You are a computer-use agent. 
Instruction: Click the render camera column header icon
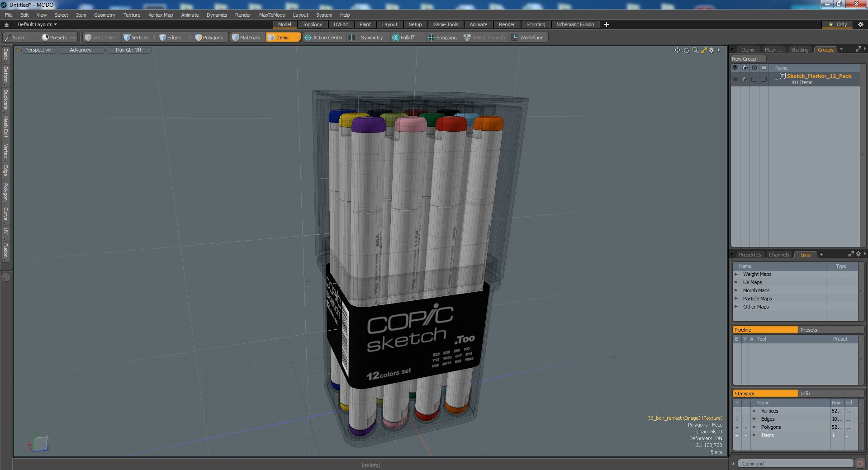745,68
